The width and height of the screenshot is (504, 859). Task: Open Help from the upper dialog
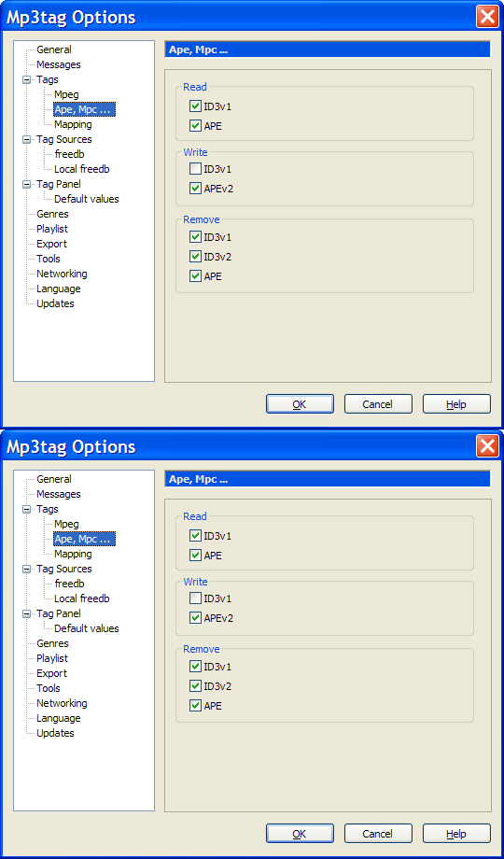(456, 404)
